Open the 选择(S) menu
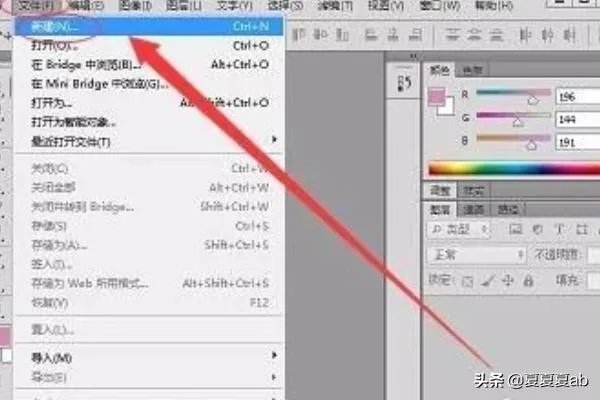 [x=285, y=6]
